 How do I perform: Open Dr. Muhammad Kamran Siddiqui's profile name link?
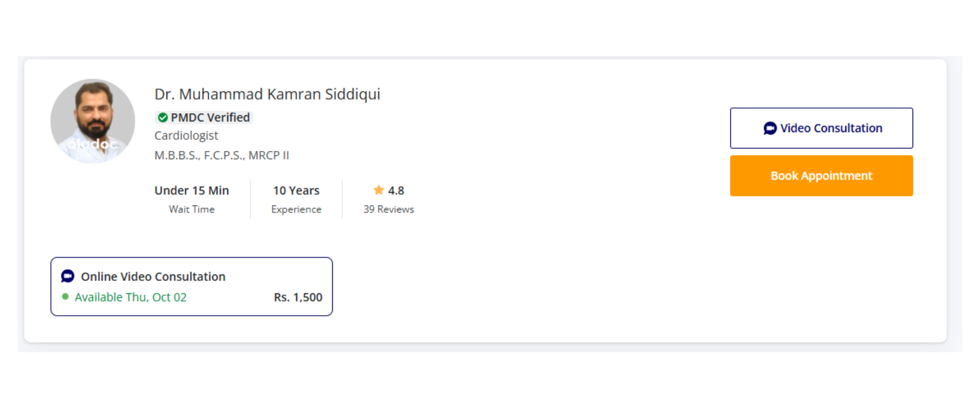(267, 94)
